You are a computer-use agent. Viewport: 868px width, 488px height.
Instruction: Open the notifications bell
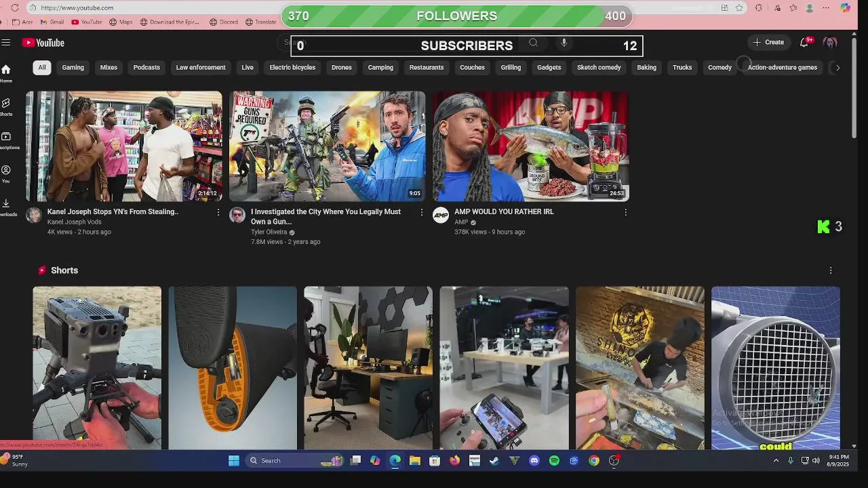[804, 42]
